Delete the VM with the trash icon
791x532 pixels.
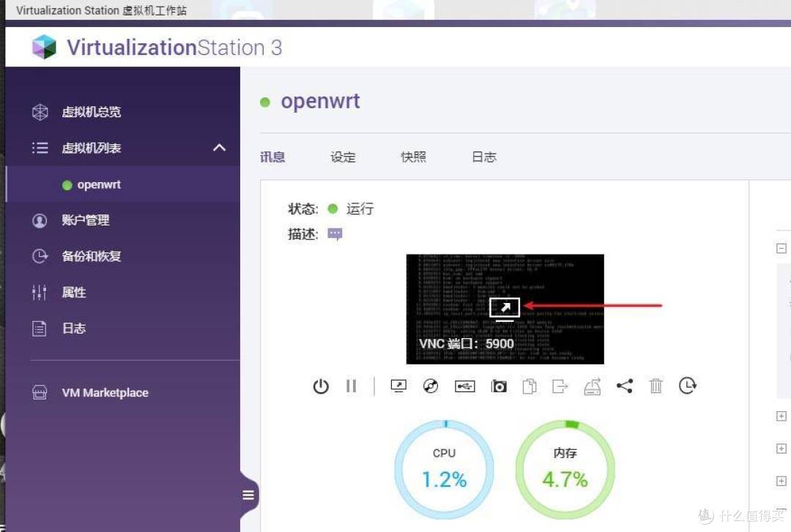656,386
